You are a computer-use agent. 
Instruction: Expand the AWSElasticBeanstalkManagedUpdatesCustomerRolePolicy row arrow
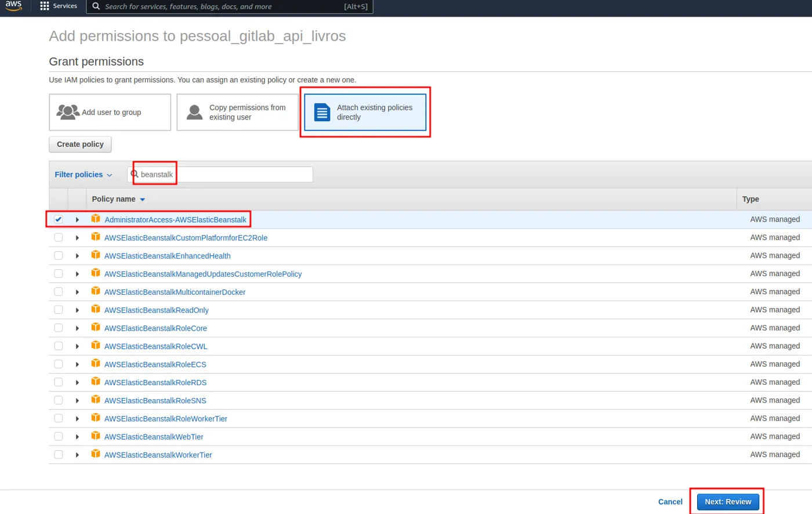(x=77, y=274)
